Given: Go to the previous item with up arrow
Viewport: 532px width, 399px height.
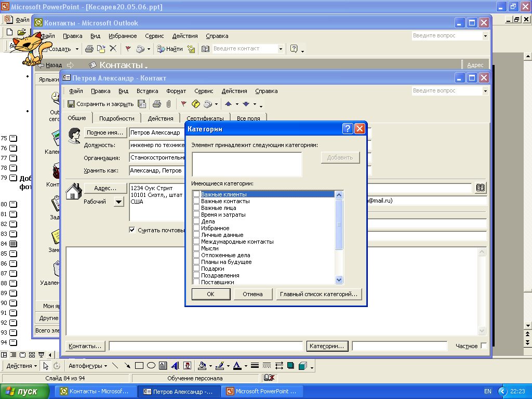Looking at the screenshot, I should click(x=229, y=104).
